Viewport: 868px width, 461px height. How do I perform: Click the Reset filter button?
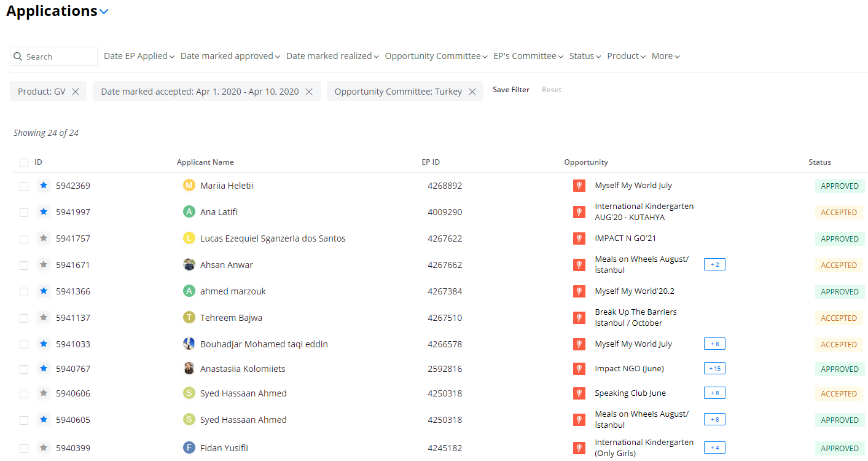click(x=552, y=90)
